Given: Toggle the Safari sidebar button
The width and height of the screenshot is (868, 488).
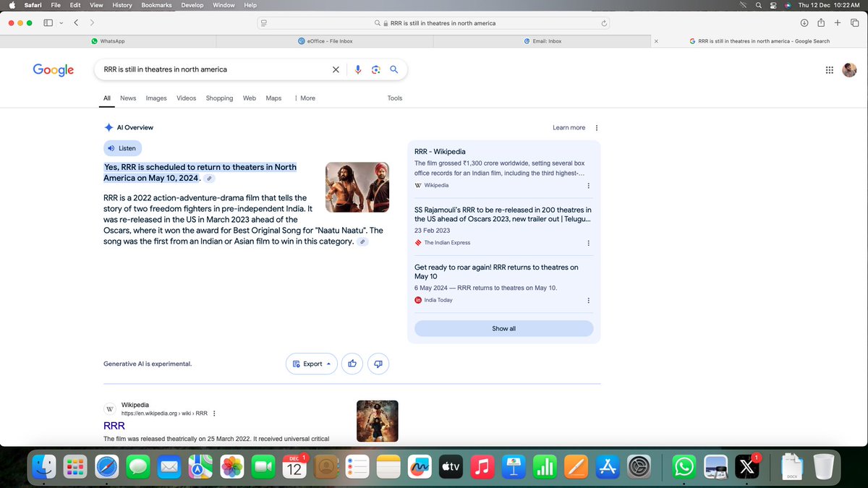Looking at the screenshot, I should (x=48, y=23).
